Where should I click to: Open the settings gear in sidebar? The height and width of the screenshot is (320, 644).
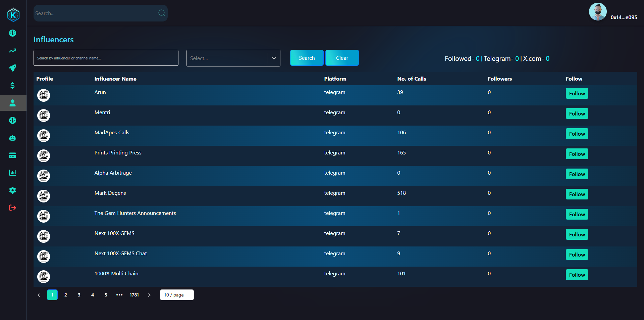point(13,190)
